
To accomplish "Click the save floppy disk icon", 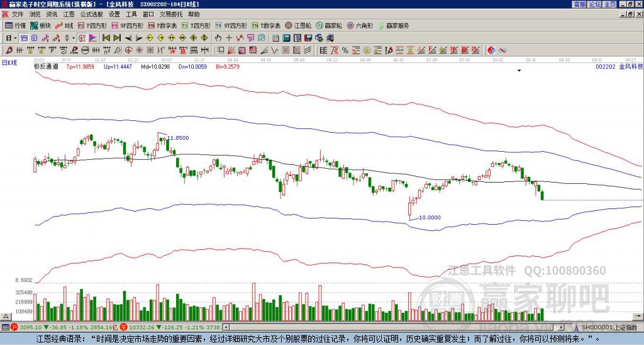I will point(308,38).
